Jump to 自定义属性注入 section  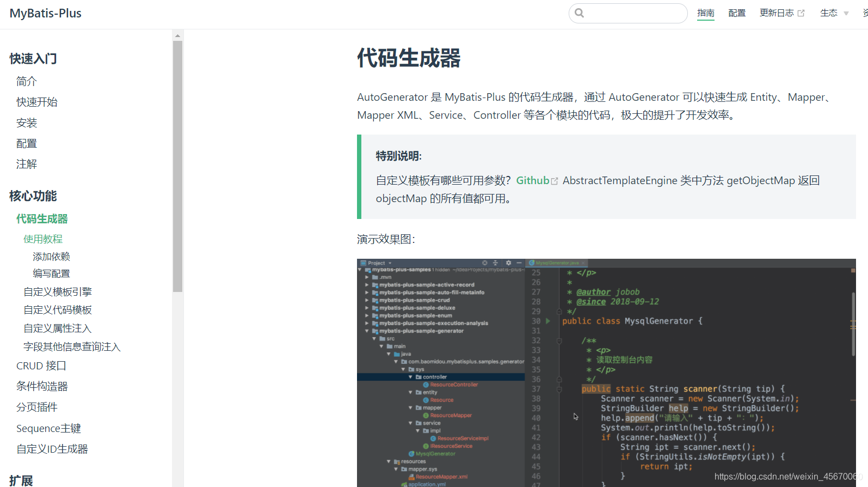(58, 328)
